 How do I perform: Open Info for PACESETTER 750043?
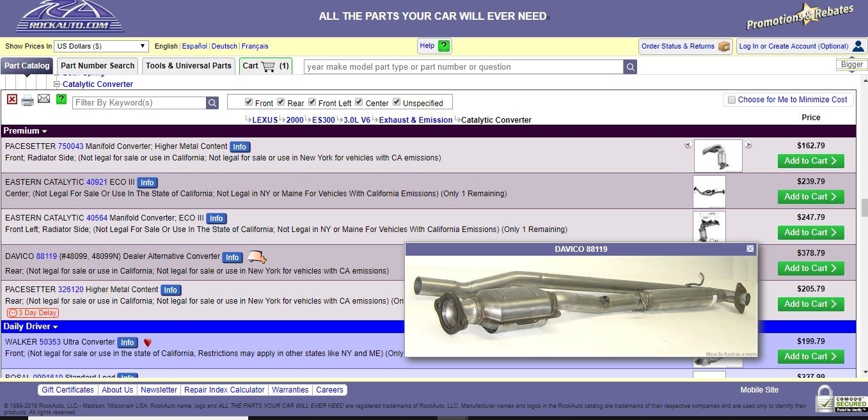239,147
